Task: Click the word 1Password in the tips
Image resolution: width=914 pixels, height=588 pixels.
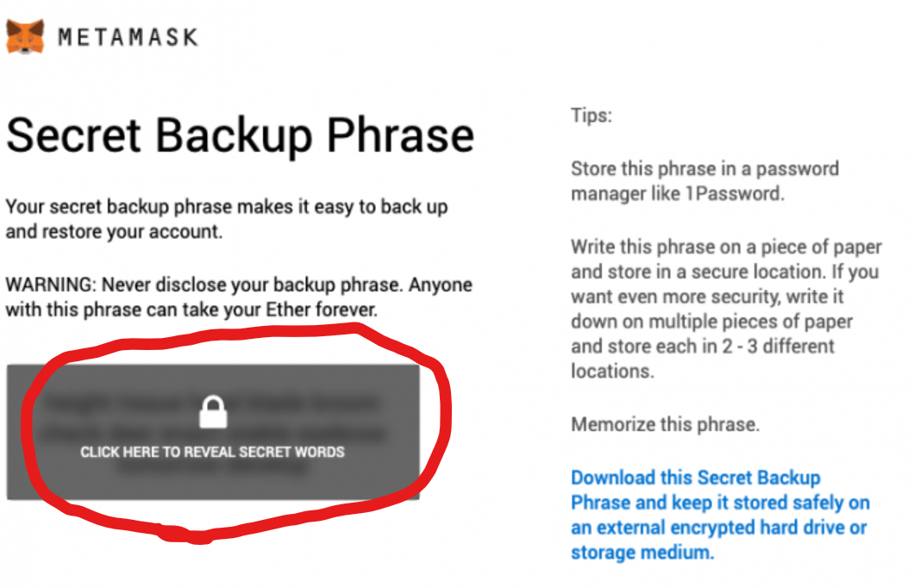Action: point(734,193)
